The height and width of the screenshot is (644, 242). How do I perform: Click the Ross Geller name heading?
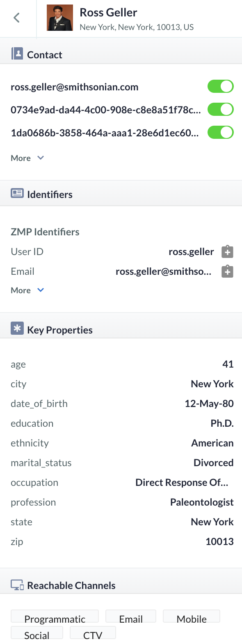click(109, 13)
